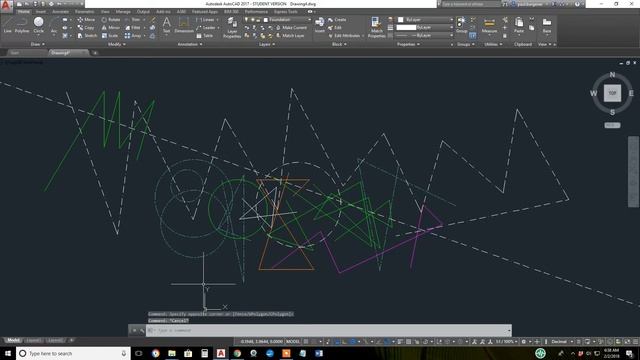
Task: Choose the Scale command
Action: [x=110, y=36]
